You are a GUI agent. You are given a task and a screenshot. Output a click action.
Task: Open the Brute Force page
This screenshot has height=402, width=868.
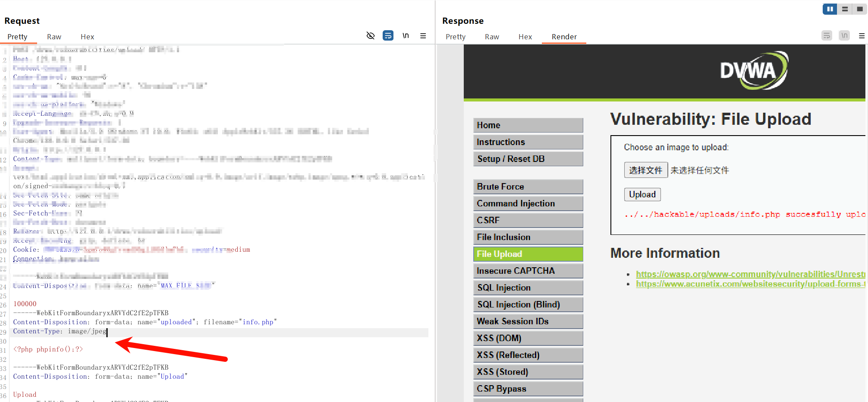[528, 187]
